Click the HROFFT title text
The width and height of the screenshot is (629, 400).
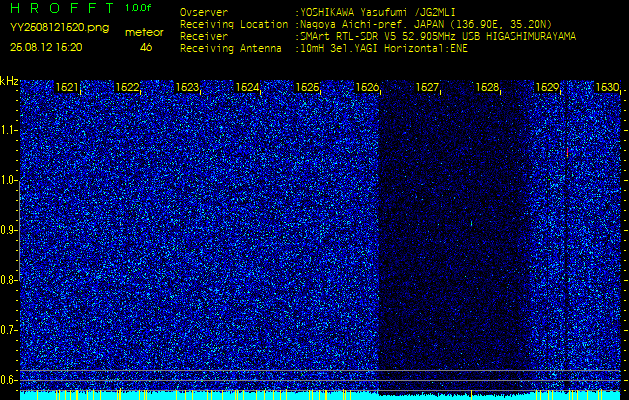pyautogui.click(x=62, y=8)
